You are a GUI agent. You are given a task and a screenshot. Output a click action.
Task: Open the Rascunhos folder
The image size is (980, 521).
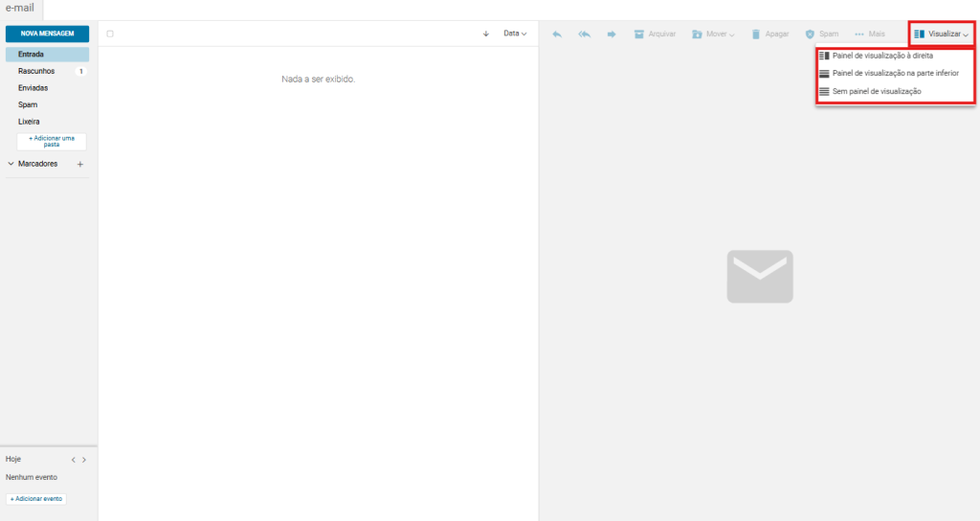(36, 71)
